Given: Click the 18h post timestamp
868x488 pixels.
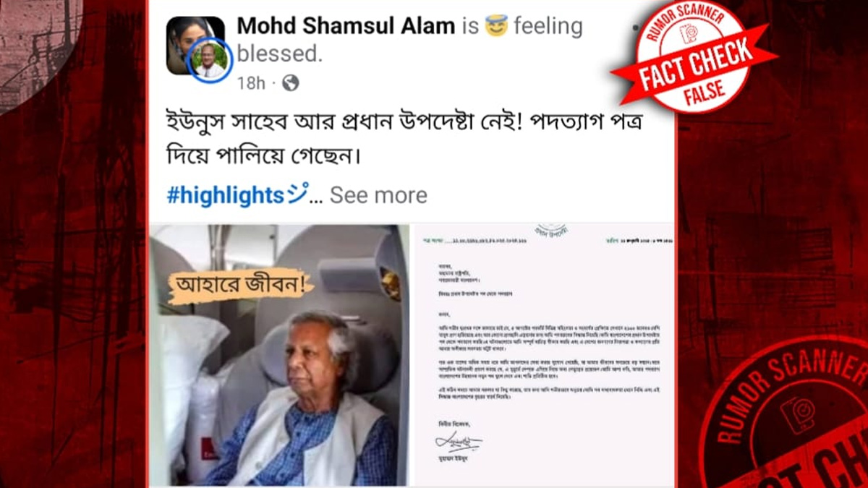Looking at the screenshot, I should coord(251,83).
